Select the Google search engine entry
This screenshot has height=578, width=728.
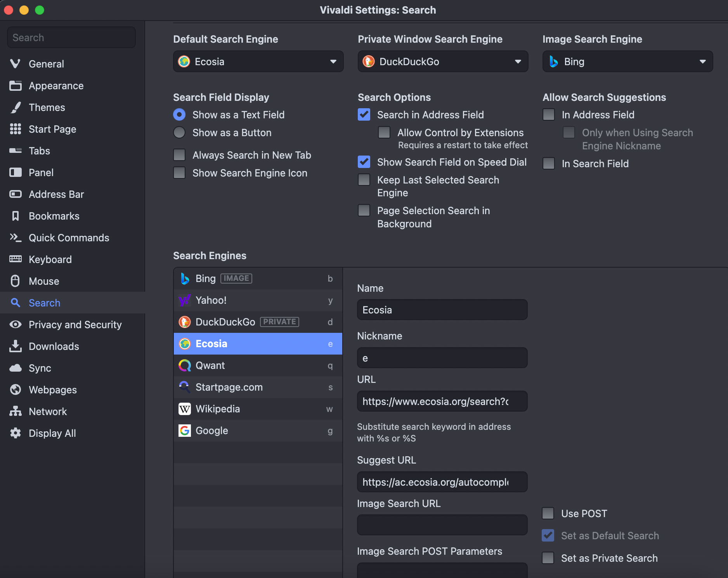click(258, 431)
